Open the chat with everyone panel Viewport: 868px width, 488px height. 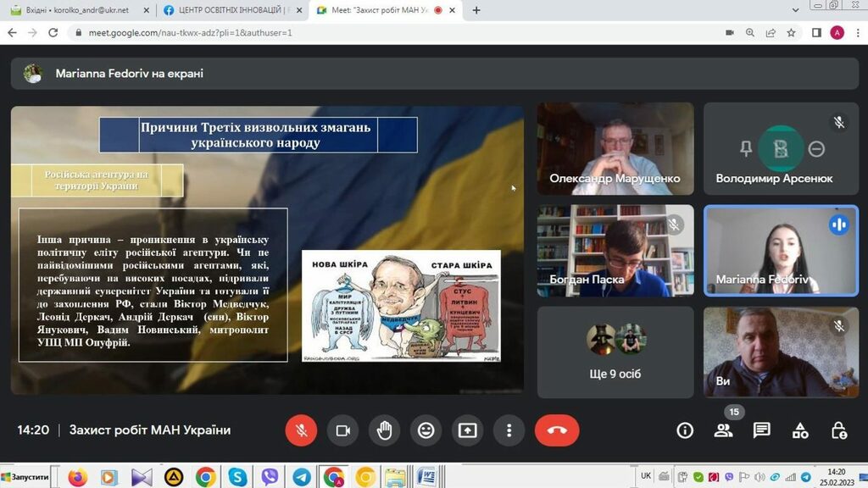coord(762,430)
